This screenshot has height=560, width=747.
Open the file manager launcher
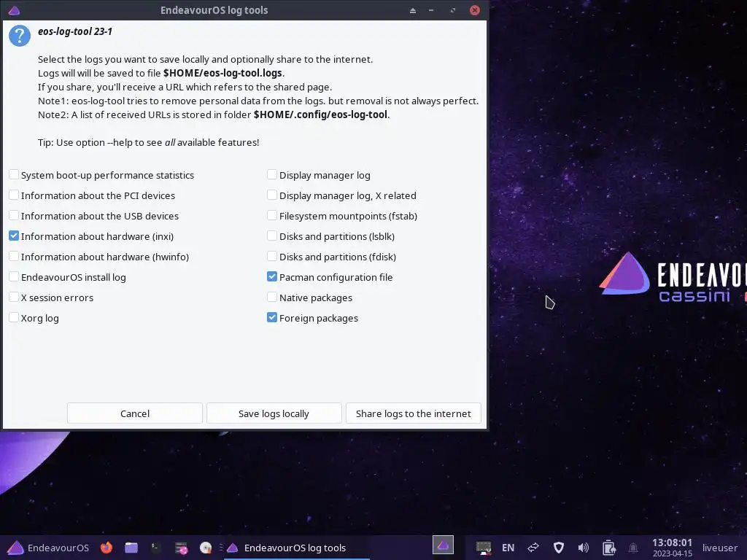(131, 548)
